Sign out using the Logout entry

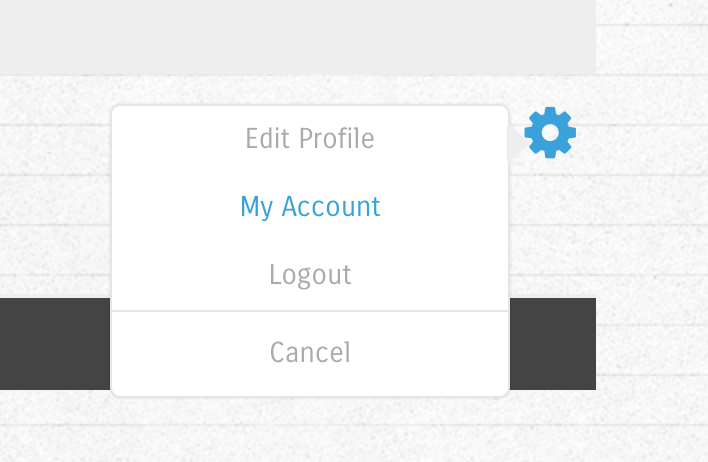pos(310,275)
